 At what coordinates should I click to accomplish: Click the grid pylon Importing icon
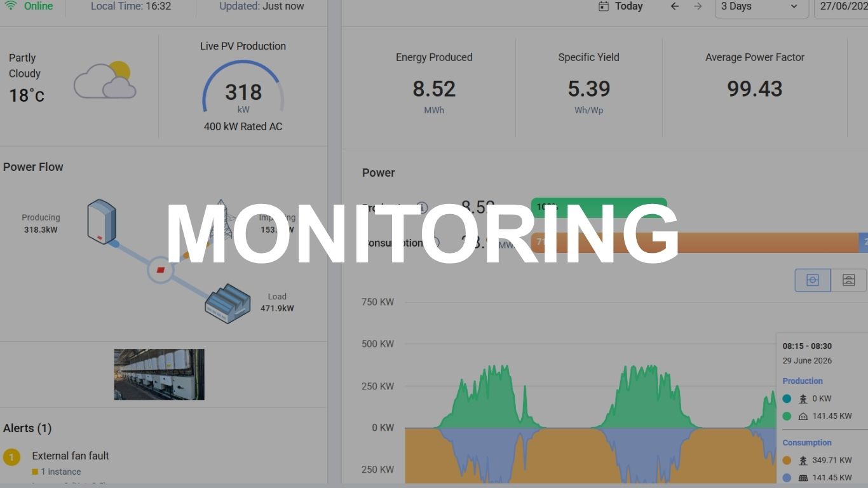point(221,219)
